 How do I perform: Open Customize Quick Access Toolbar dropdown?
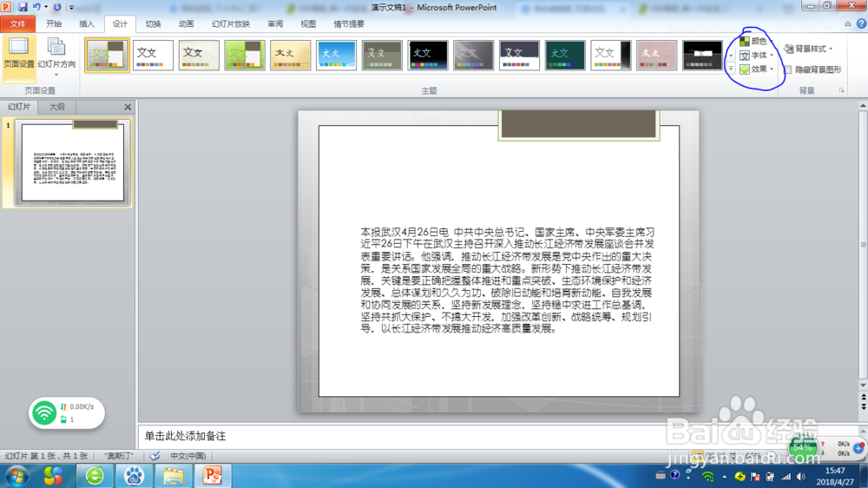[71, 8]
